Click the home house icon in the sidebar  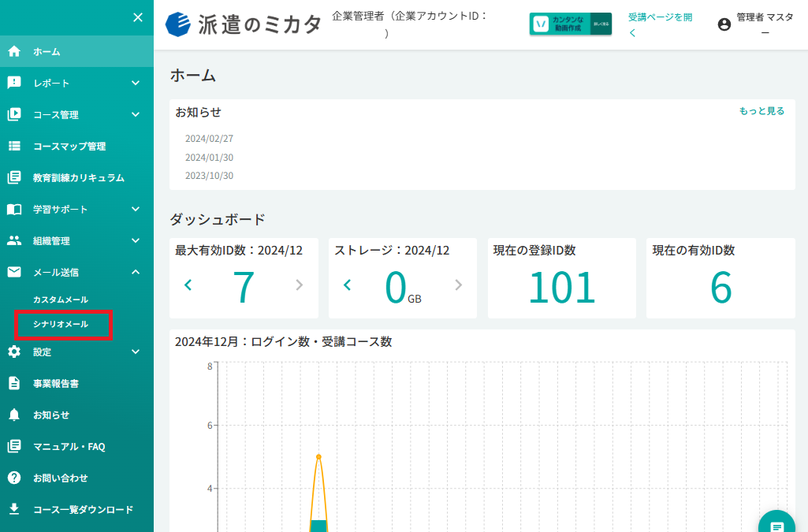pyautogui.click(x=14, y=51)
